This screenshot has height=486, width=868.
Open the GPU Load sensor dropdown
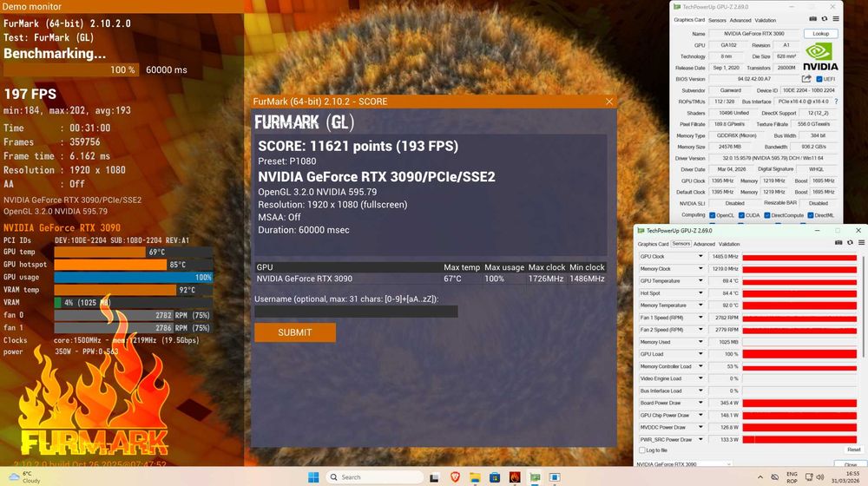pos(700,354)
